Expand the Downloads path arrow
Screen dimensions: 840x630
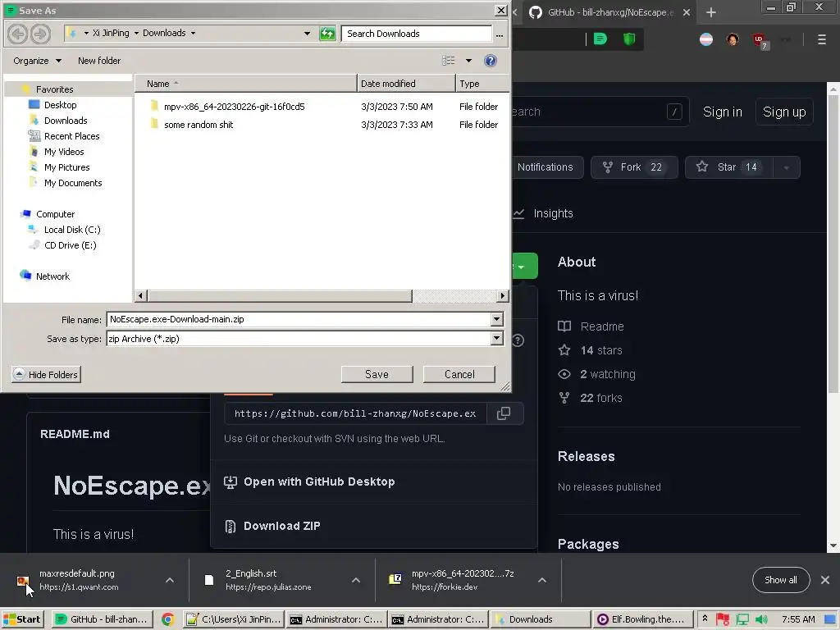194,33
